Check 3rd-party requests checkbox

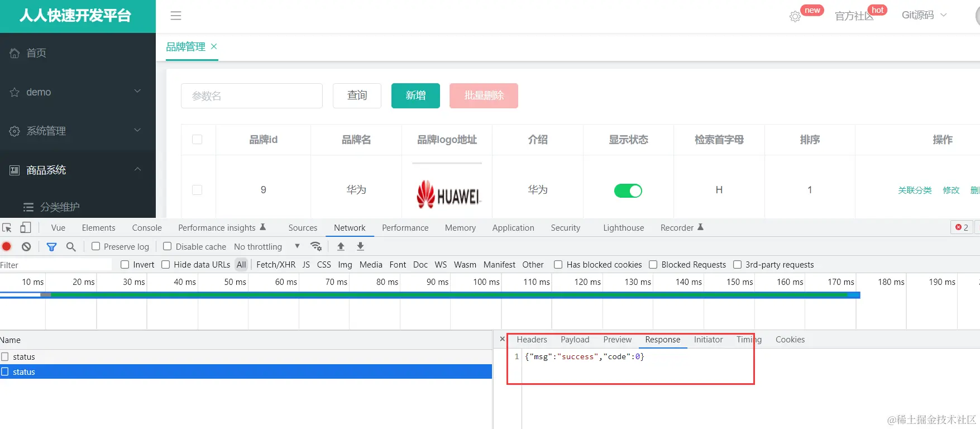(x=738, y=265)
